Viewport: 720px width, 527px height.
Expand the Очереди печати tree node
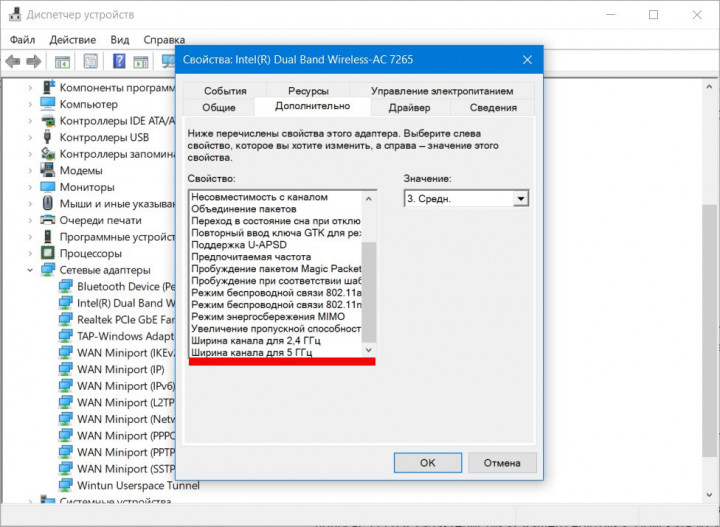point(30,220)
